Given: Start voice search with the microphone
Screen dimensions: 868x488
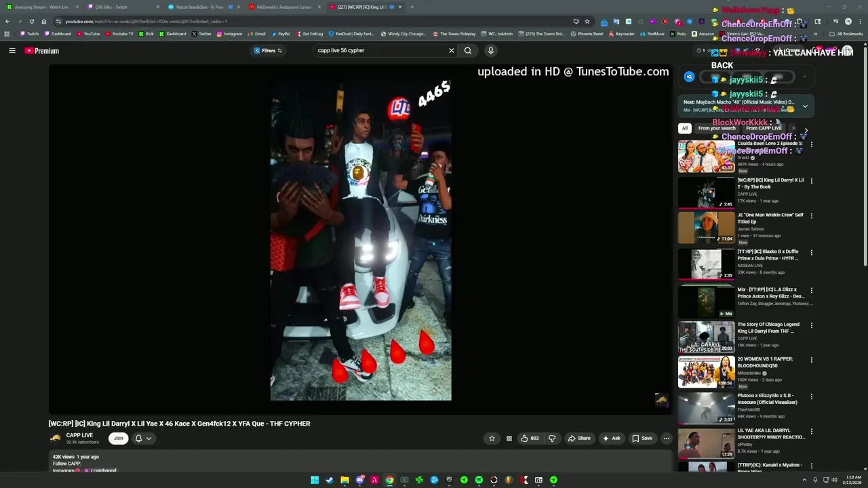Looking at the screenshot, I should click(x=490, y=50).
